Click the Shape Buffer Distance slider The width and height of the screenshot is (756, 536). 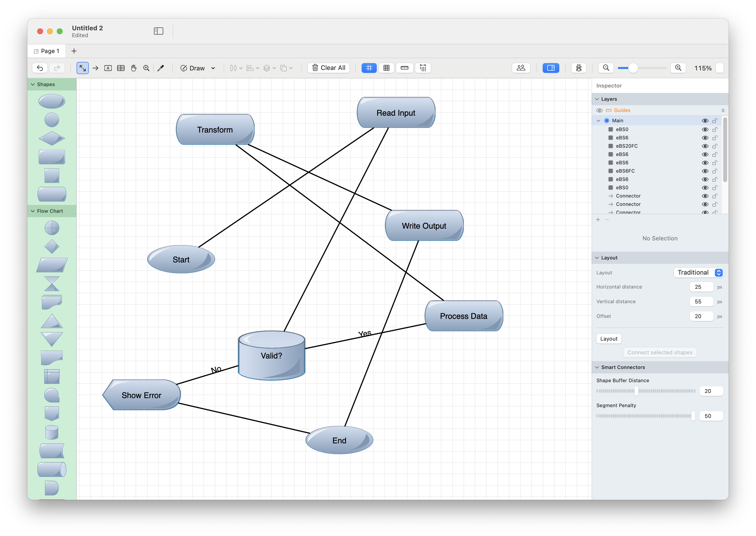coord(636,391)
